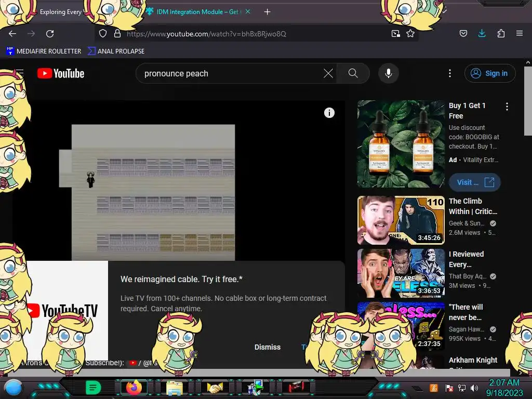Open the MEDIAFIRE ROULETTER bookmark
532x399 pixels.
point(44,51)
